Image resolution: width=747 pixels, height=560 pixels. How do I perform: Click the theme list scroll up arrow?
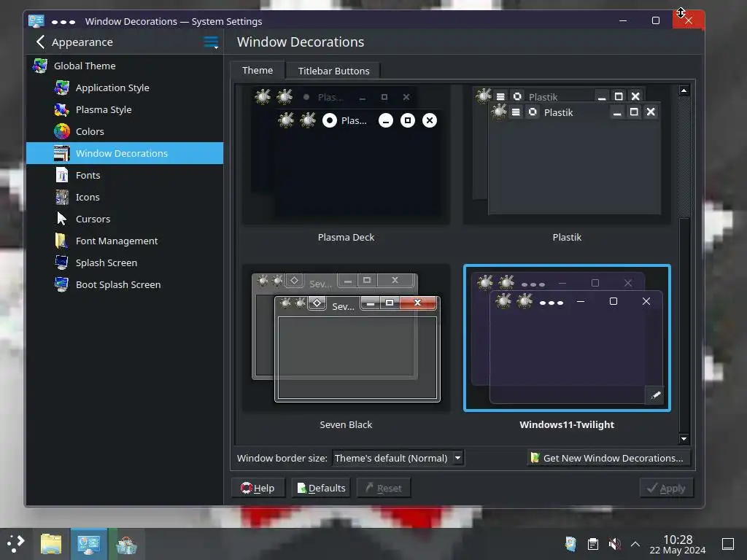point(684,90)
